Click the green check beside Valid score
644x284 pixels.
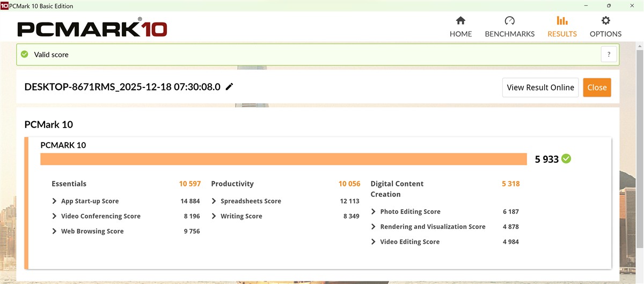(x=24, y=54)
